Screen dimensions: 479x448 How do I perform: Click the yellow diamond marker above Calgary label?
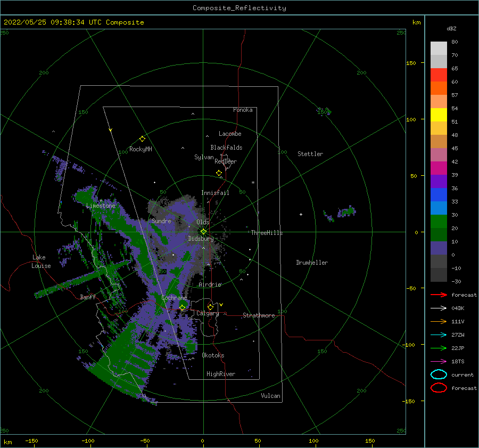click(210, 307)
